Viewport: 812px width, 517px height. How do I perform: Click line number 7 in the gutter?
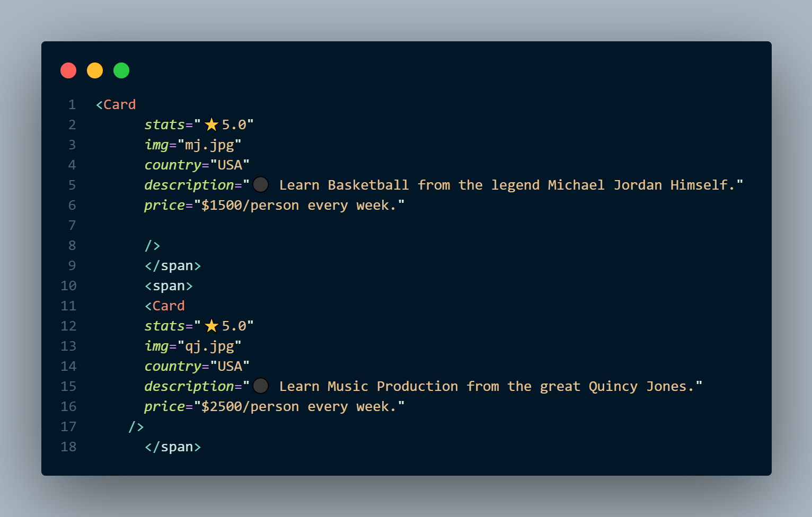[x=72, y=225]
